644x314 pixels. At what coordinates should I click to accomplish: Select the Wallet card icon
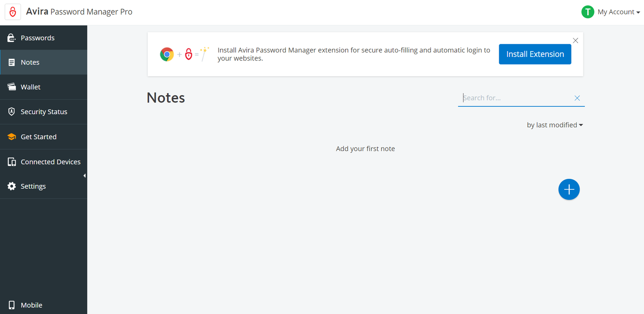click(x=12, y=87)
